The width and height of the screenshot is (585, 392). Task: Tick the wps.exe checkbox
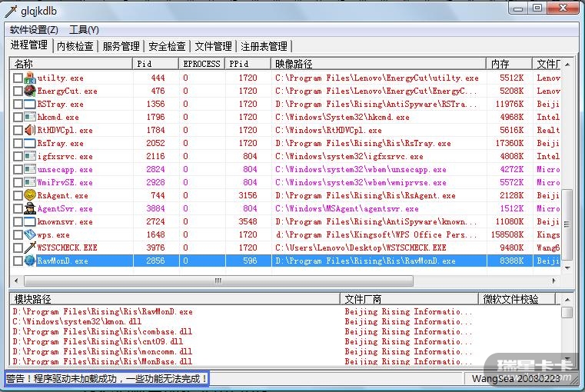(x=18, y=234)
